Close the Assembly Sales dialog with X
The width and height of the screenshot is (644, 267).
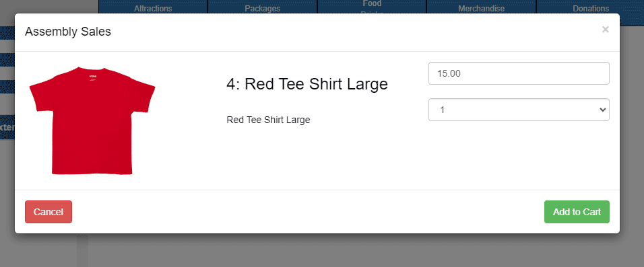click(x=605, y=30)
